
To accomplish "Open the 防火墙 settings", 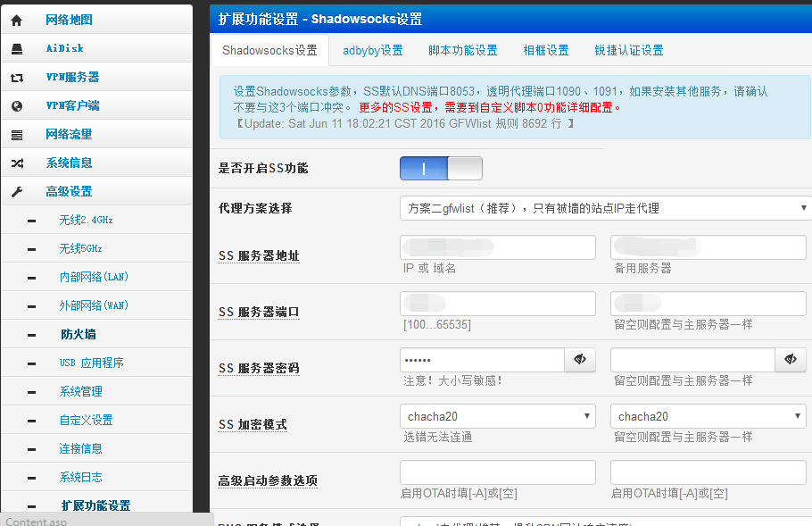I will click(x=79, y=334).
